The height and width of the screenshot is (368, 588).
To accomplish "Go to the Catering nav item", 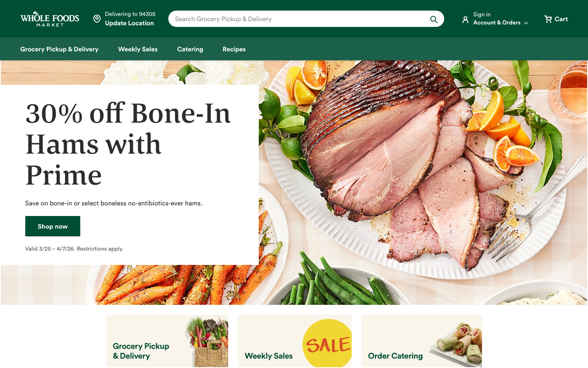I will pyautogui.click(x=190, y=49).
